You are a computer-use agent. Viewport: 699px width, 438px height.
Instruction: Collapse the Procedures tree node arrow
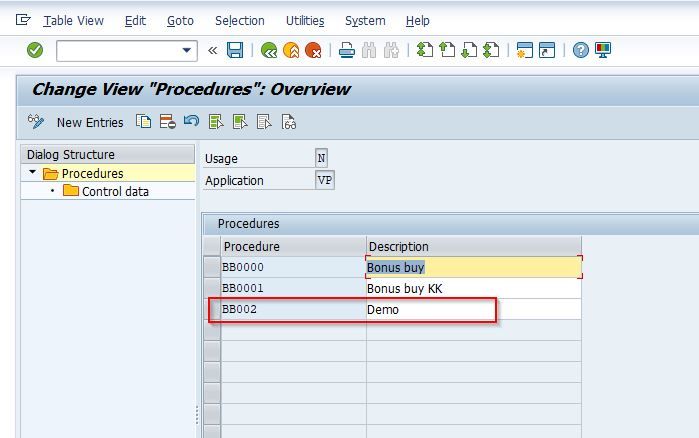click(x=33, y=172)
